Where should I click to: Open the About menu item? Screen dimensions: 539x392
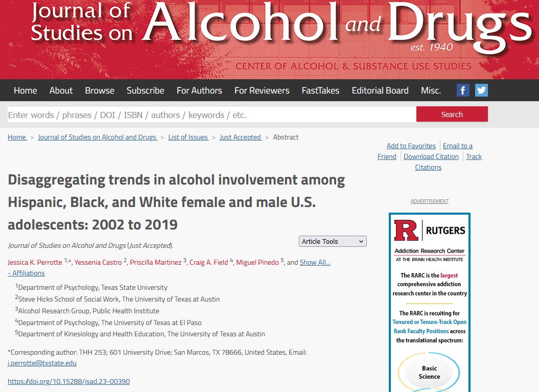[x=61, y=90]
